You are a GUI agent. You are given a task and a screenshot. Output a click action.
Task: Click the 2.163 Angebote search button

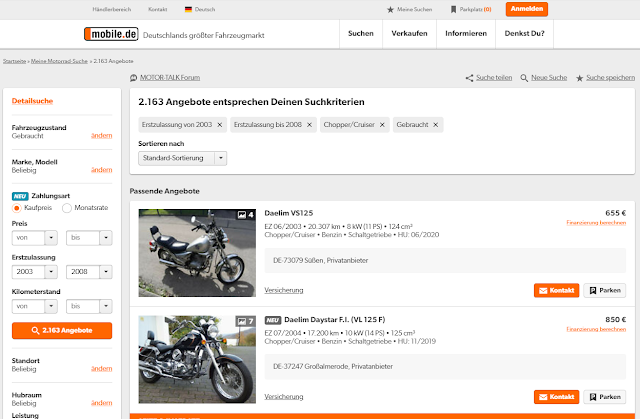(62, 330)
